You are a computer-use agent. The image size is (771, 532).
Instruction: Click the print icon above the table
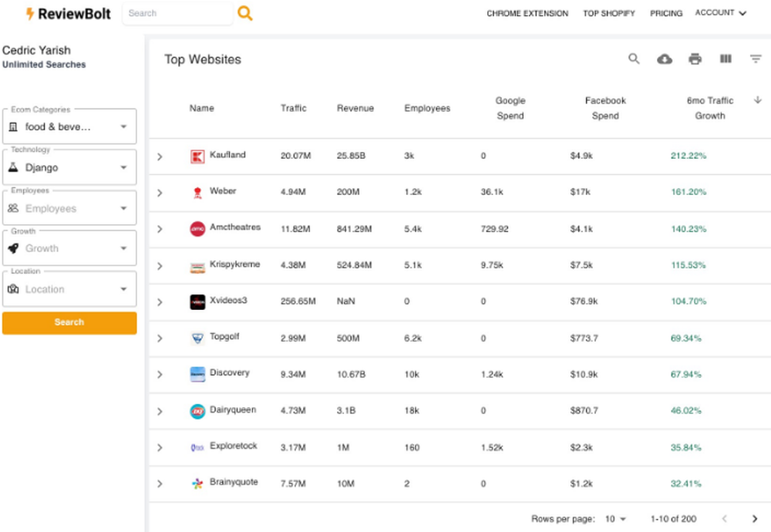point(695,59)
